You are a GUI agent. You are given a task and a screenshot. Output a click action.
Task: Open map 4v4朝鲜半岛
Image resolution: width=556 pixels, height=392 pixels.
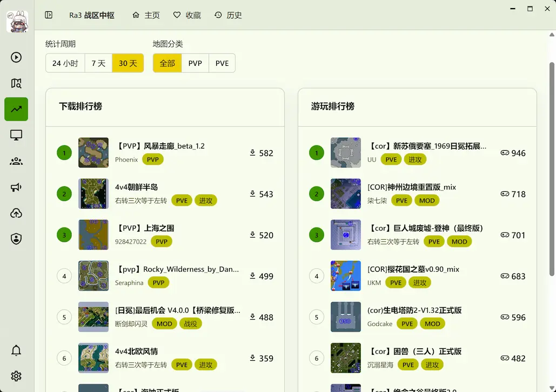137,187
